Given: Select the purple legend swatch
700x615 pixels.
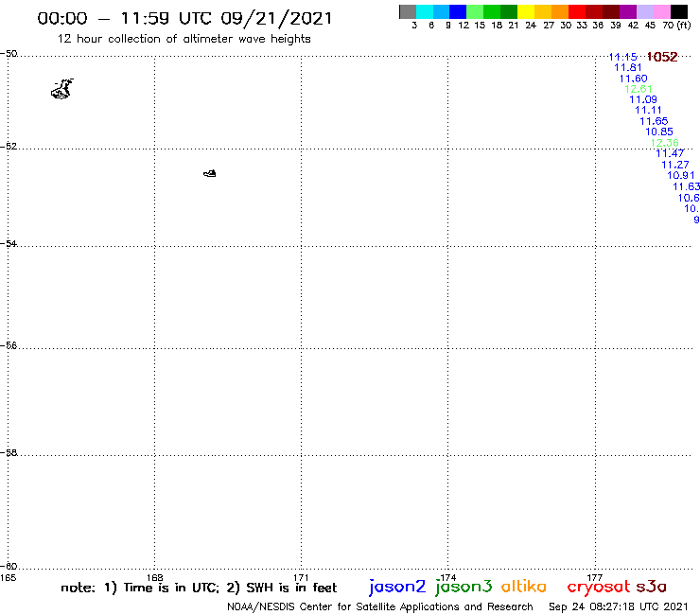Looking at the screenshot, I should pyautogui.click(x=628, y=11).
